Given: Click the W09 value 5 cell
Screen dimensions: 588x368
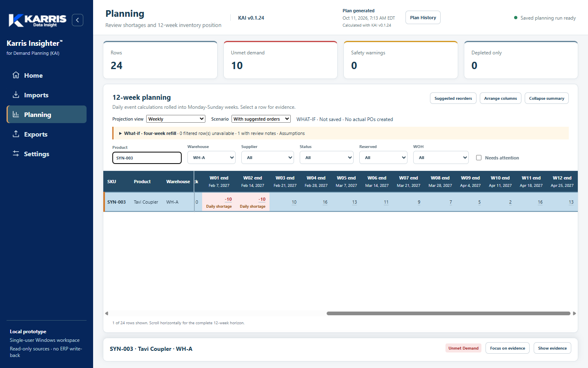Looking at the screenshot, I should click(470, 202).
